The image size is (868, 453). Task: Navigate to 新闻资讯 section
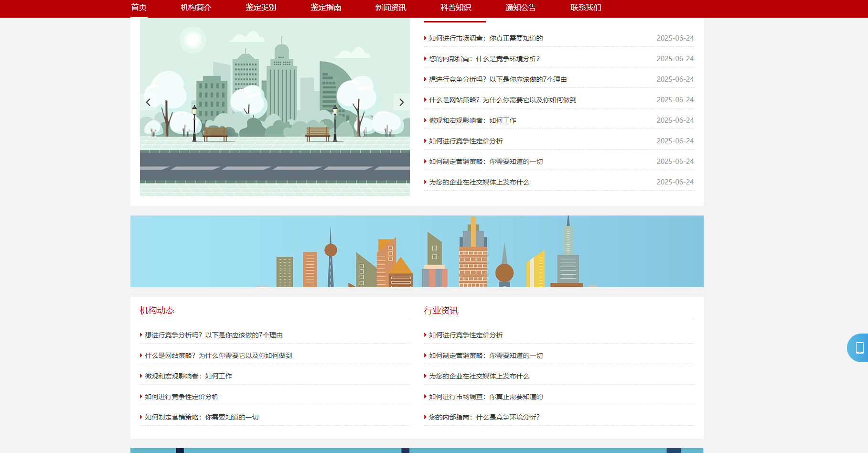click(x=391, y=8)
